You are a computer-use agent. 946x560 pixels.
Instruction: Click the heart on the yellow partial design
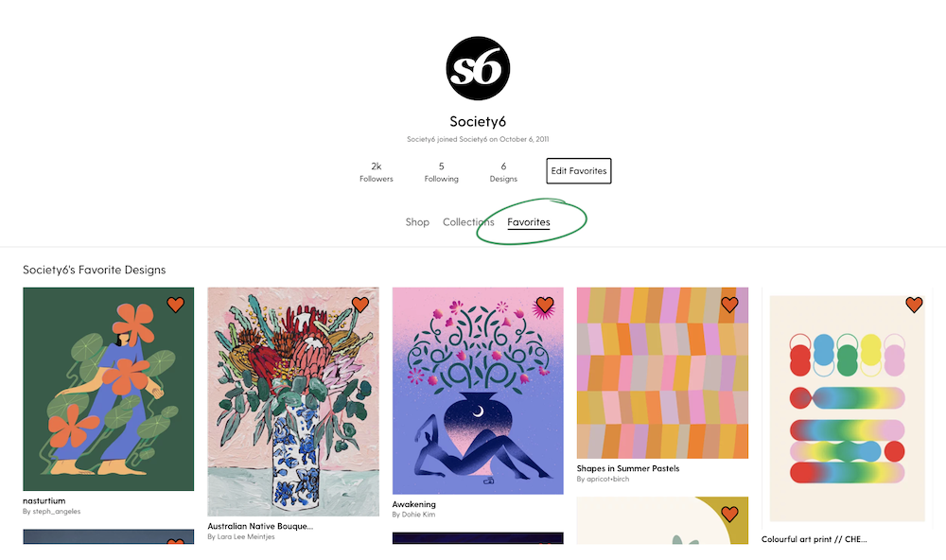[729, 515]
